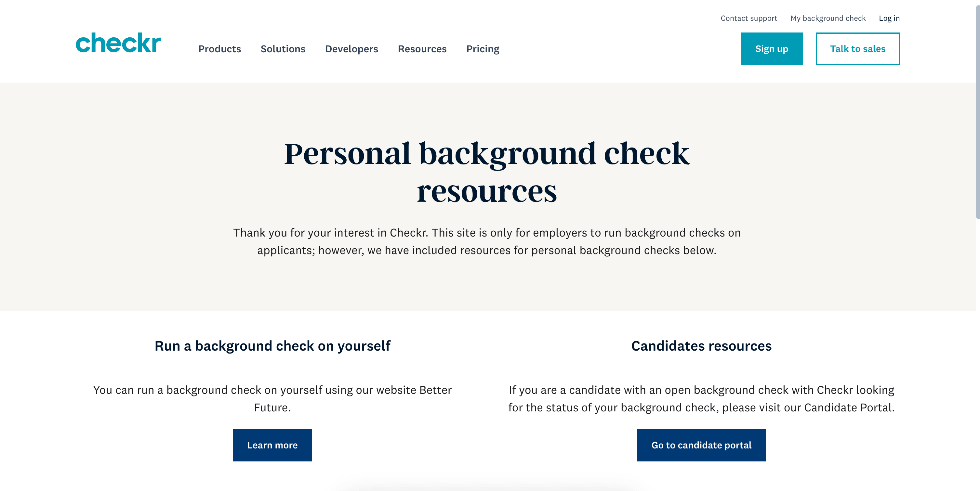This screenshot has width=980, height=491.
Task: Select Resources in the navigation bar
Action: [422, 49]
